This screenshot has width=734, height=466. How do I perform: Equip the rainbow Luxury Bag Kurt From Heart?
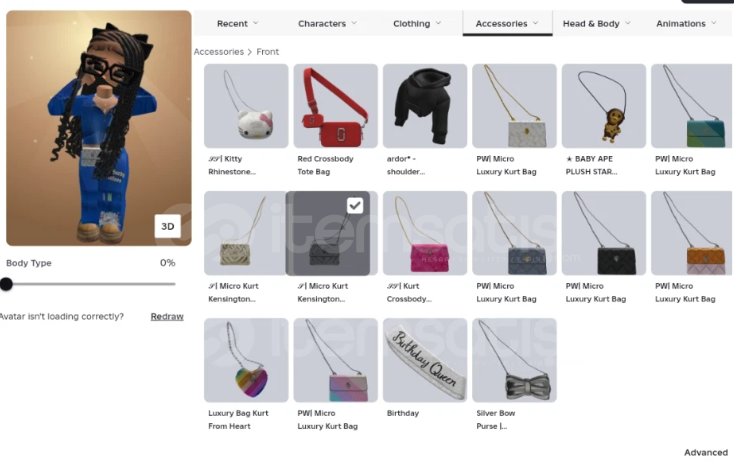246,360
